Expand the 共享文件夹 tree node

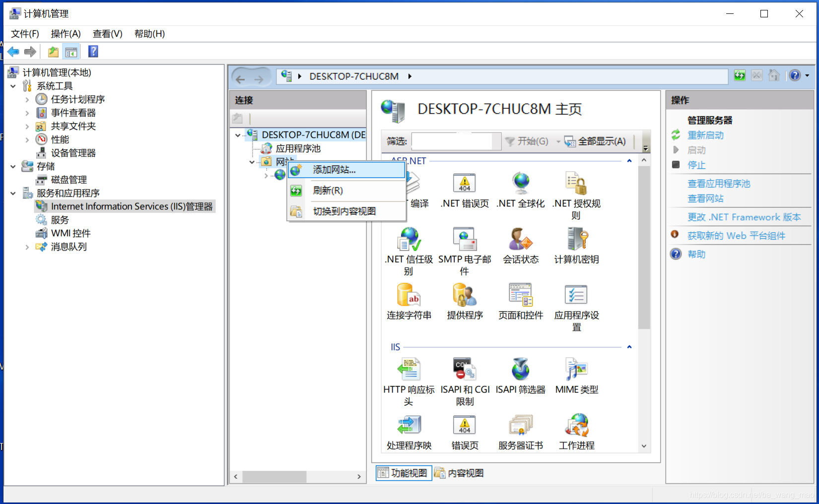tap(27, 126)
